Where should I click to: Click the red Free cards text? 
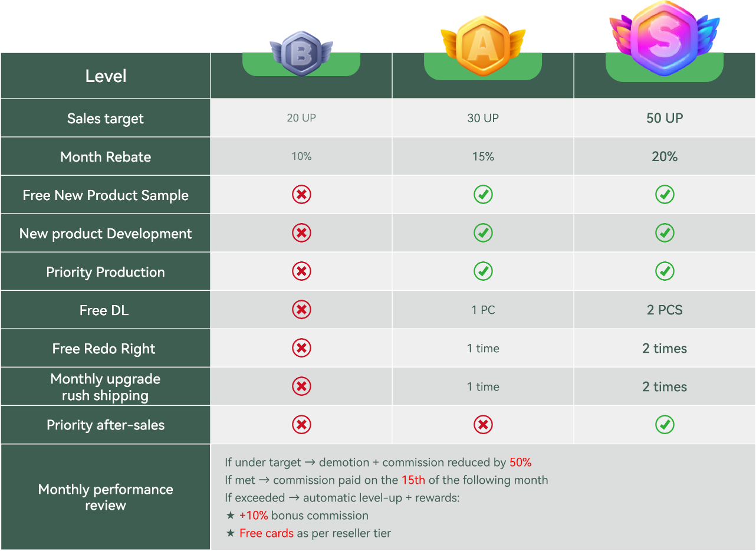266,533
